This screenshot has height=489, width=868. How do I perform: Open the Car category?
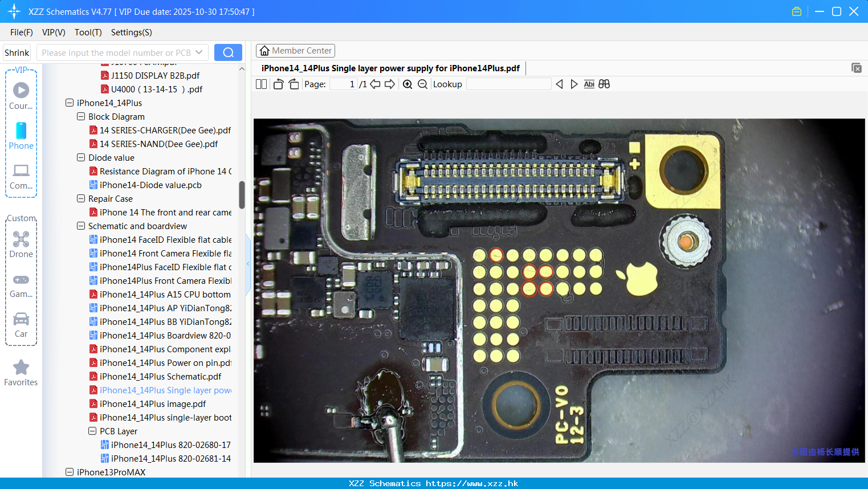click(21, 325)
